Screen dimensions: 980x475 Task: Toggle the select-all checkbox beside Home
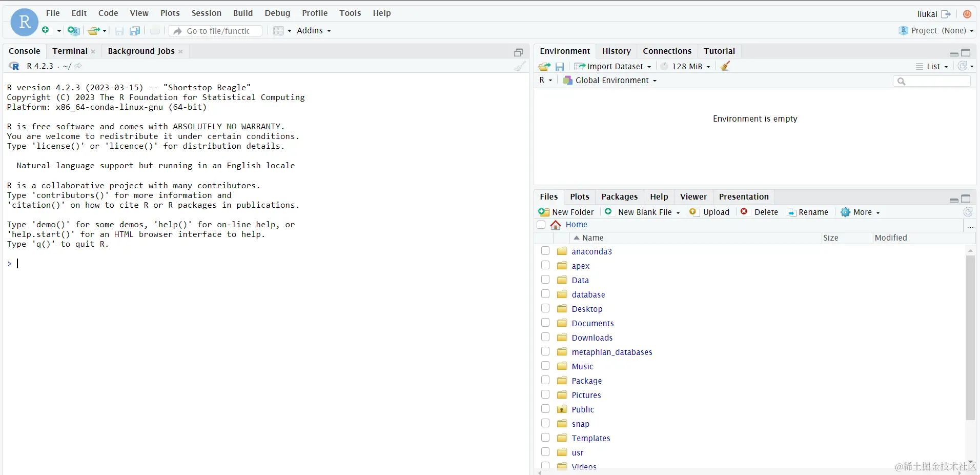tap(541, 225)
